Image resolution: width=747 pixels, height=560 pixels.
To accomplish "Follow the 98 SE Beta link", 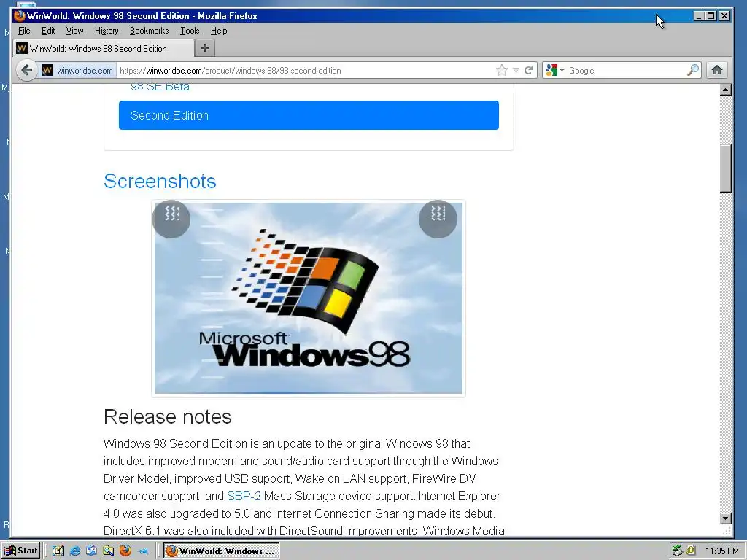I will (160, 87).
